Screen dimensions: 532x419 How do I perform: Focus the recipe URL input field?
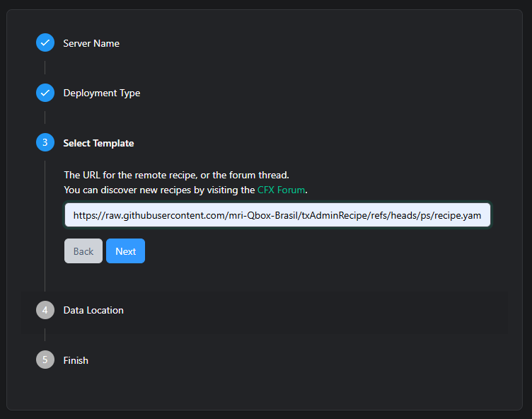(x=277, y=215)
